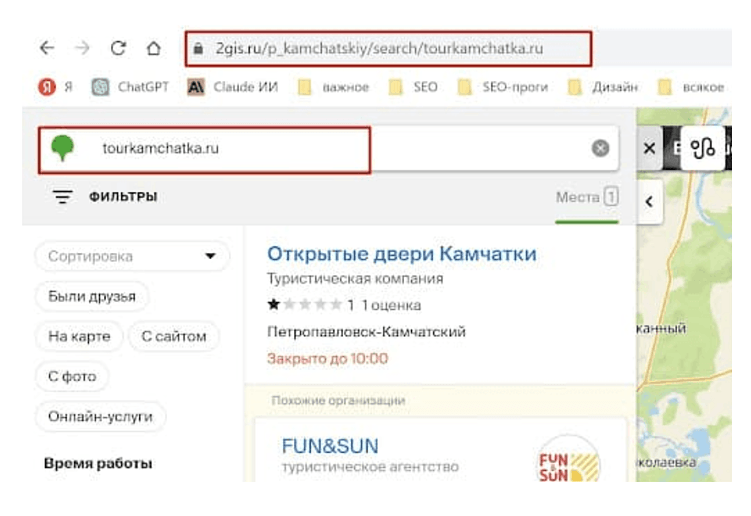Click the green 2GIS tree logo

pyautogui.click(x=63, y=148)
